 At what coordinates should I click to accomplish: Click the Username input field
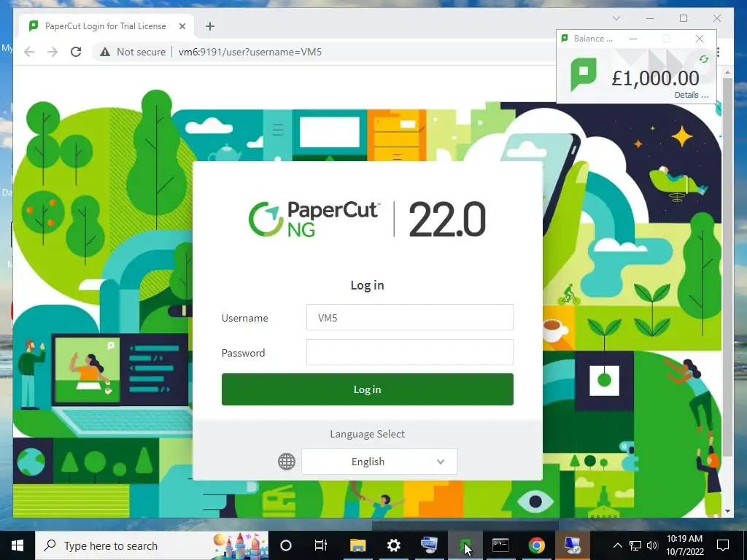coord(410,317)
